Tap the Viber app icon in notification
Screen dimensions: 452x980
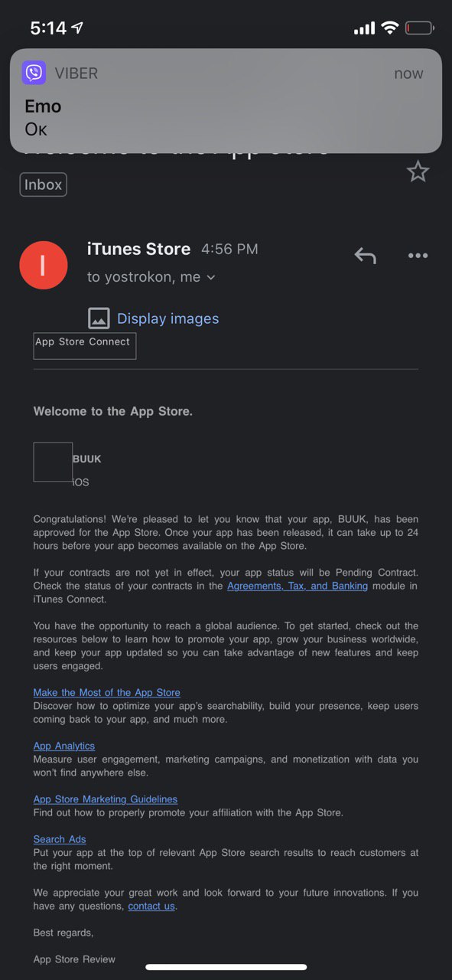(x=34, y=73)
